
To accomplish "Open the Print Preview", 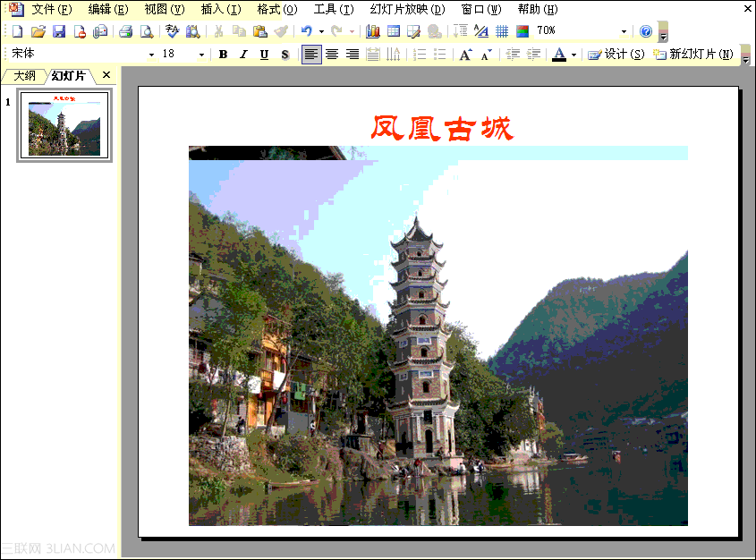I will coord(146,30).
